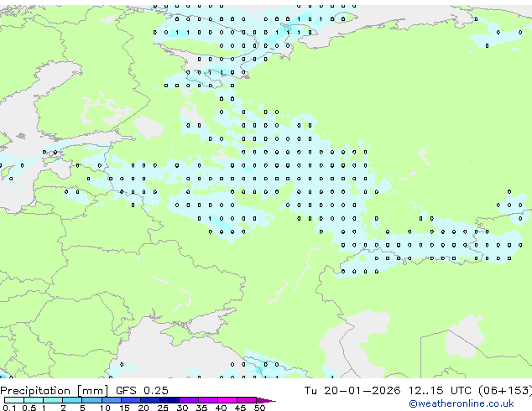
Task: Click the legend value '0.5'
Action: [x=29, y=408]
